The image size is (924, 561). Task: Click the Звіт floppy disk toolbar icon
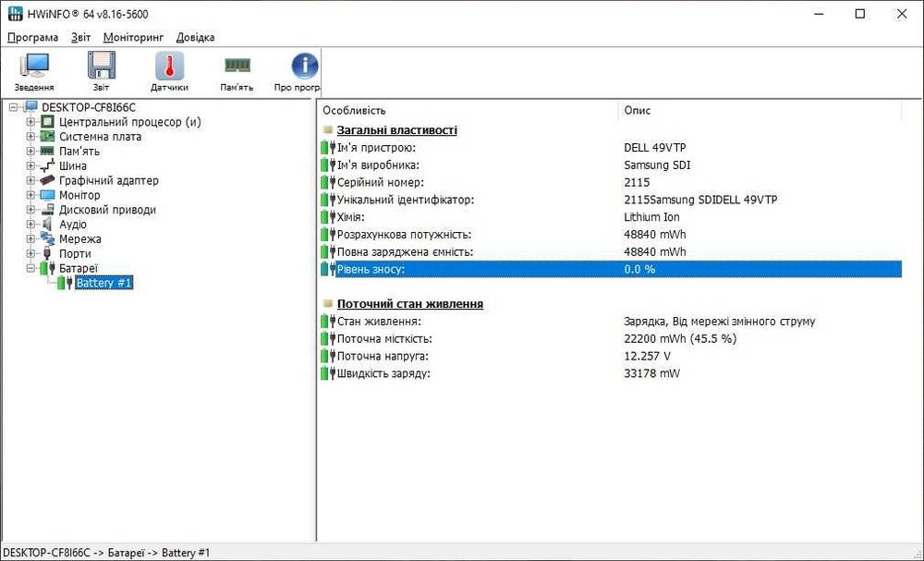pyautogui.click(x=101, y=66)
